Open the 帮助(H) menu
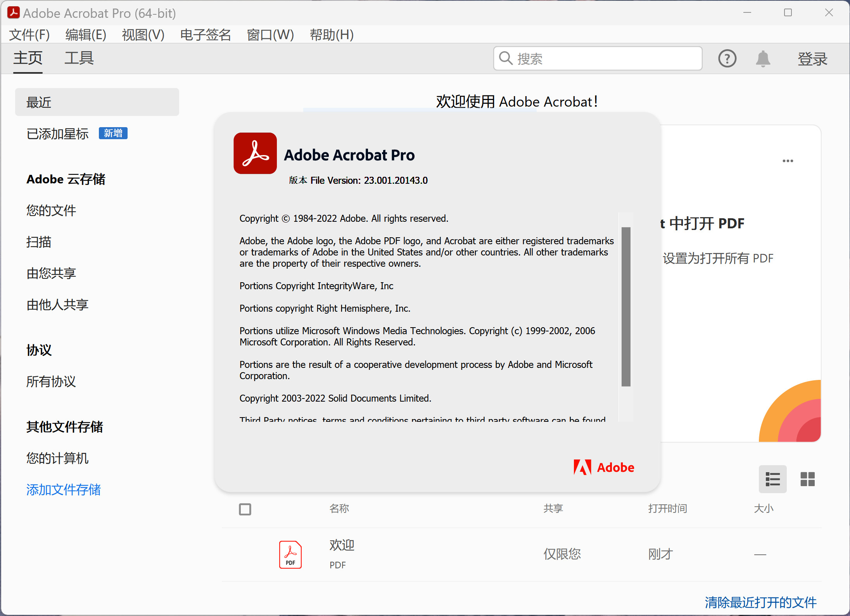This screenshot has height=616, width=850. coord(332,35)
